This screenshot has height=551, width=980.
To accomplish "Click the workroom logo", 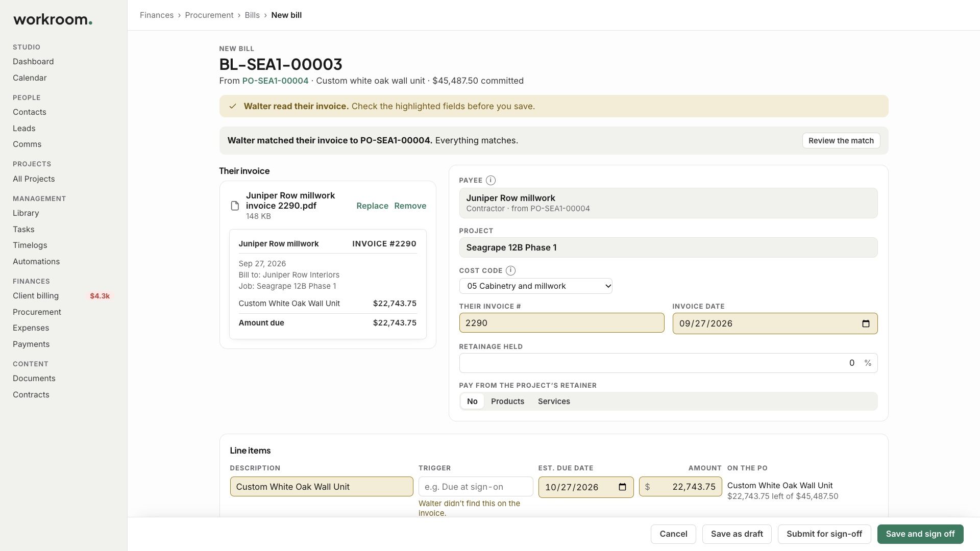I will (53, 19).
